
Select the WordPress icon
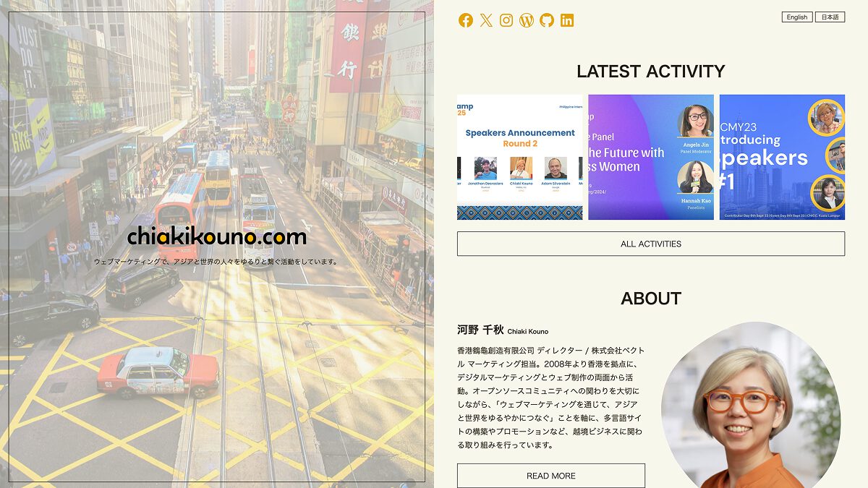coord(526,20)
